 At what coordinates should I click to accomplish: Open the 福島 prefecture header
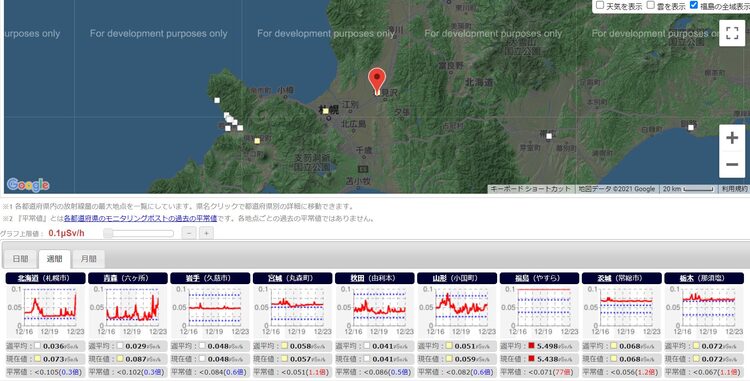pos(539,278)
